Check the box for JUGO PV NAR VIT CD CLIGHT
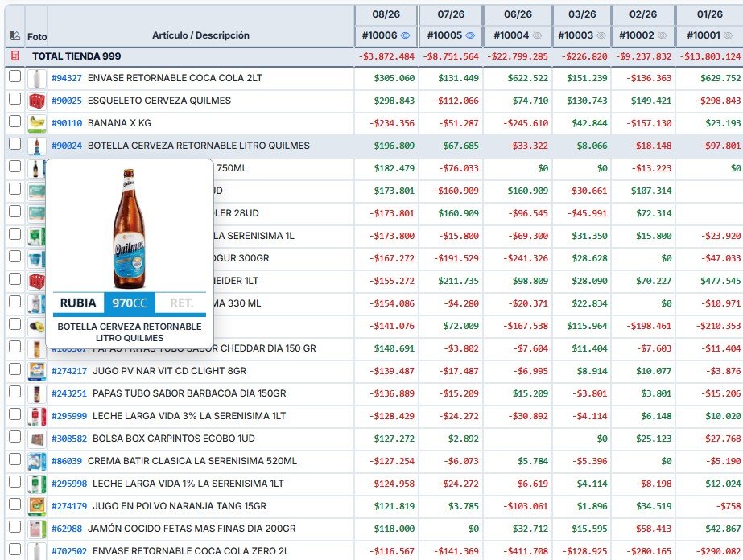Viewport: 743px width, 560px height. click(x=14, y=369)
